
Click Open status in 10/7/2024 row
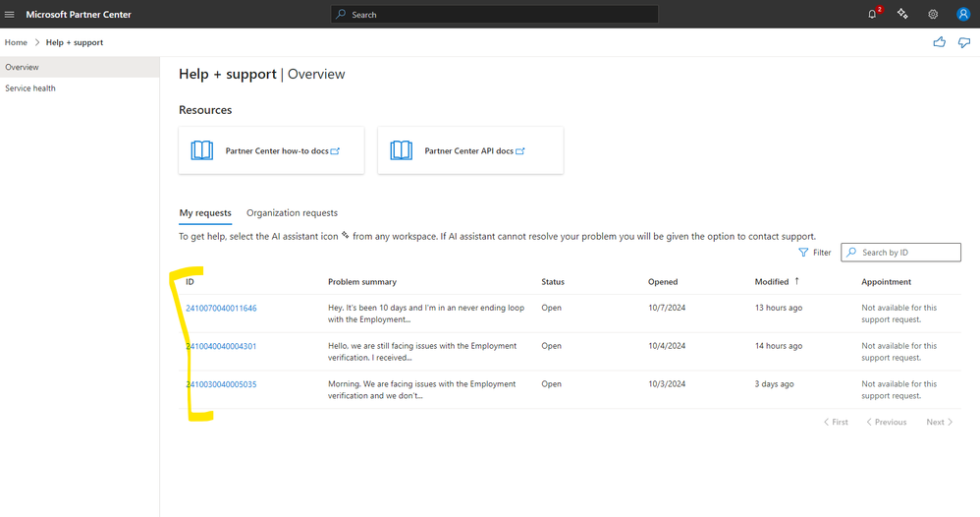click(x=551, y=308)
